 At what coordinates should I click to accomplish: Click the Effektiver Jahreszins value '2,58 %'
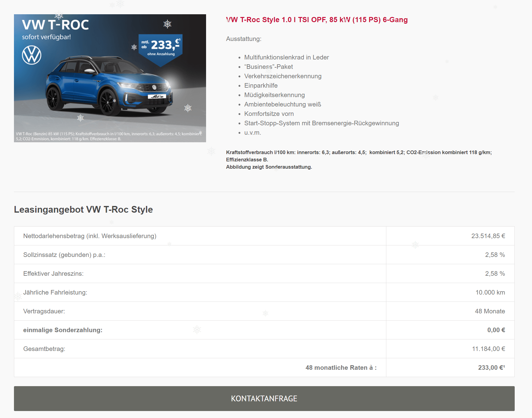(x=495, y=274)
